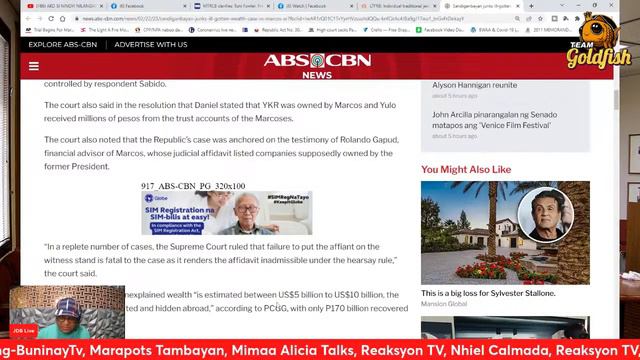Click the Mansion Global source label
This screenshot has width=640, height=360.
coord(444,304)
